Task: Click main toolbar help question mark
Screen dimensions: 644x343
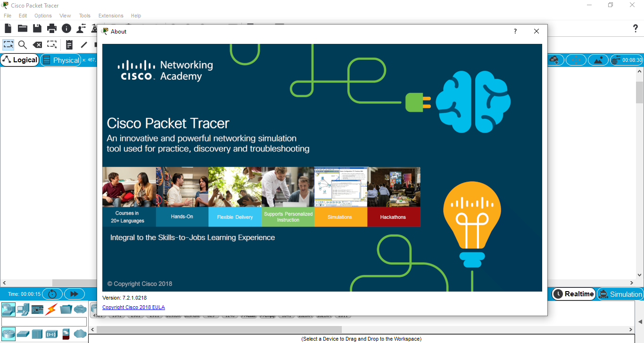Action: point(636,28)
